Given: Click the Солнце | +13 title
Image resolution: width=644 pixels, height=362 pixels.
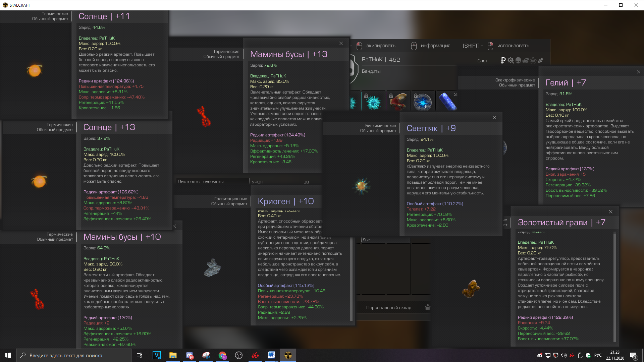Looking at the screenshot, I should (109, 127).
